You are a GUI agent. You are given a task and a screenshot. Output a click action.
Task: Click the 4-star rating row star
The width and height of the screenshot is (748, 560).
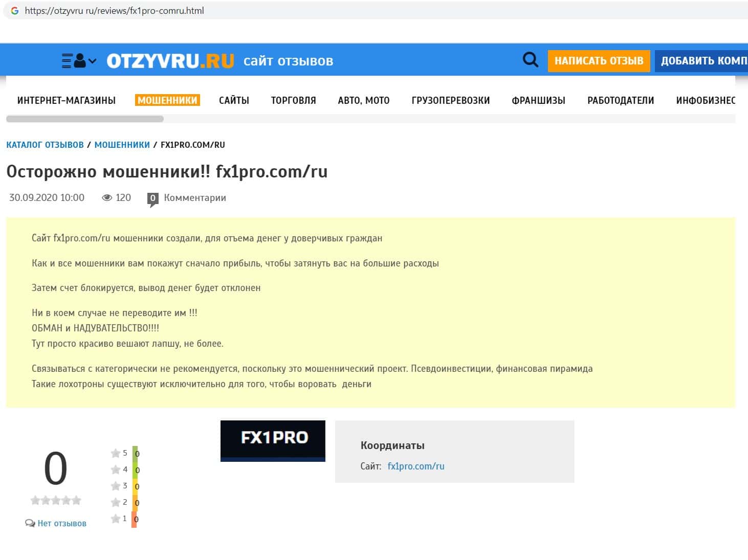click(x=116, y=469)
